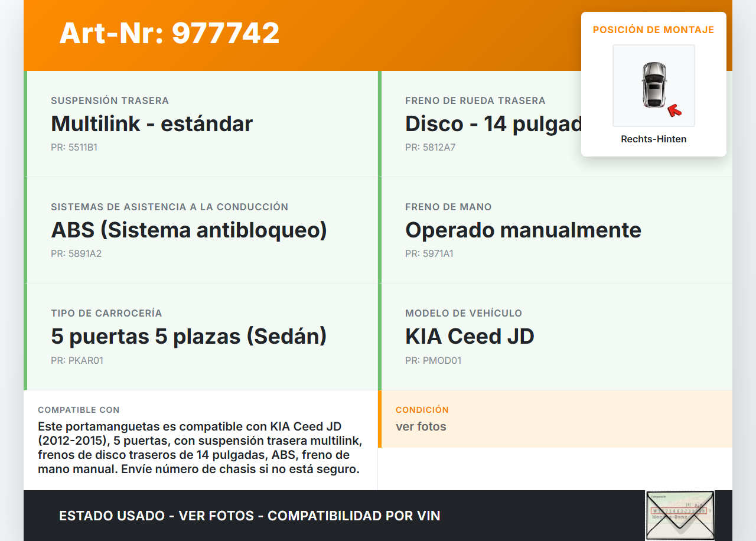Click the code 'PR: PMOD01'
The height and width of the screenshot is (541, 756).
click(x=433, y=360)
